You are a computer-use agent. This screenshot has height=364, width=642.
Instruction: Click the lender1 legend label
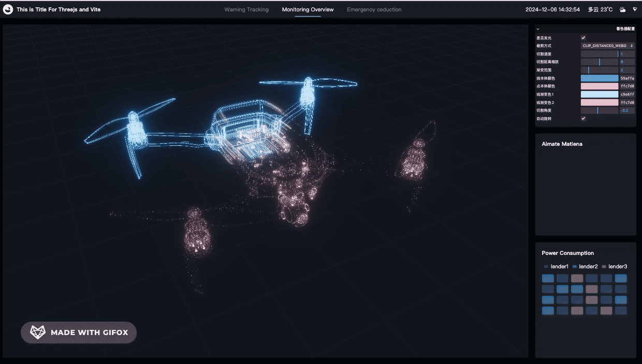point(560,267)
